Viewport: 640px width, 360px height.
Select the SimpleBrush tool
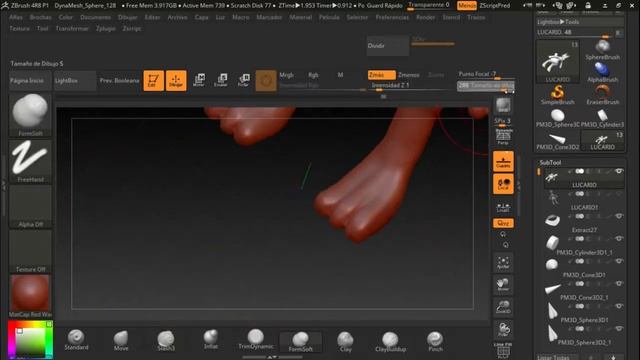pyautogui.click(x=558, y=95)
